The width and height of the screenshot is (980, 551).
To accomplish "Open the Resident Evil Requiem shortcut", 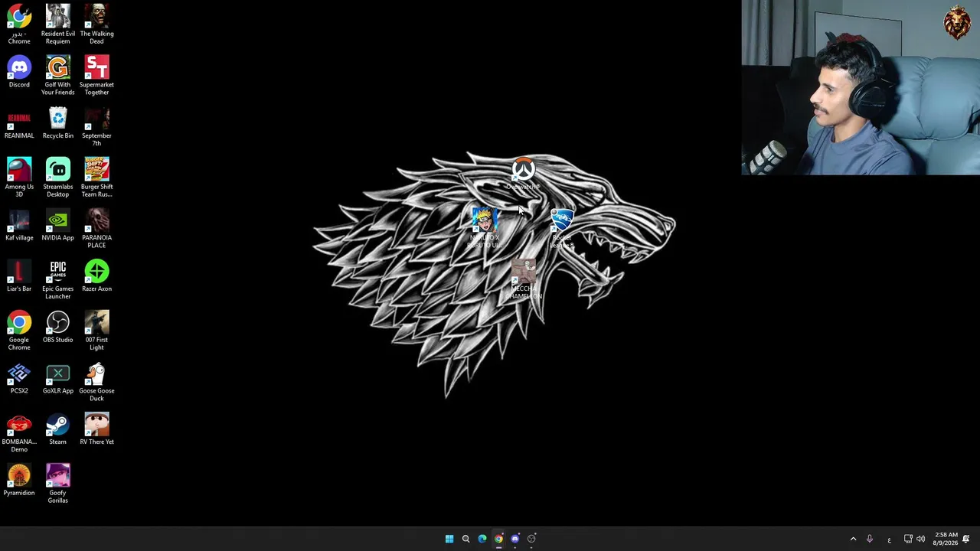I will click(x=57, y=24).
